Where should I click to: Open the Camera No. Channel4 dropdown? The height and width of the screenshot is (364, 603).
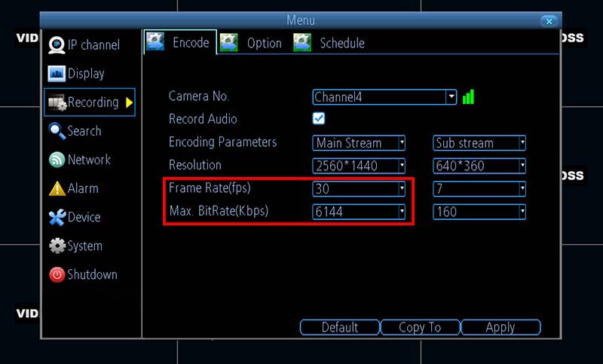(x=384, y=97)
